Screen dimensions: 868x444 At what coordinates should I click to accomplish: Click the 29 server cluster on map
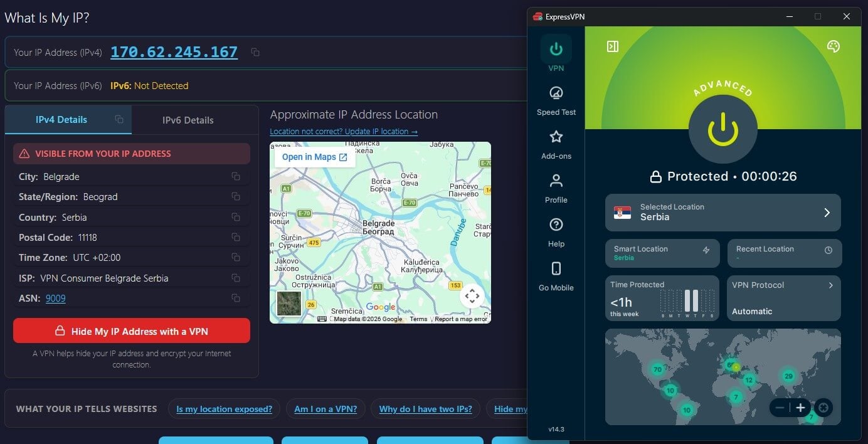(x=789, y=376)
